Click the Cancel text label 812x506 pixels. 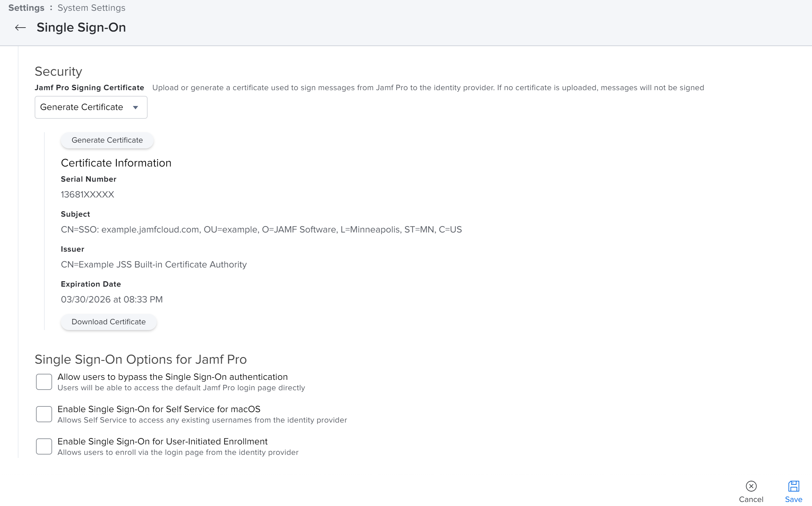[x=751, y=499]
